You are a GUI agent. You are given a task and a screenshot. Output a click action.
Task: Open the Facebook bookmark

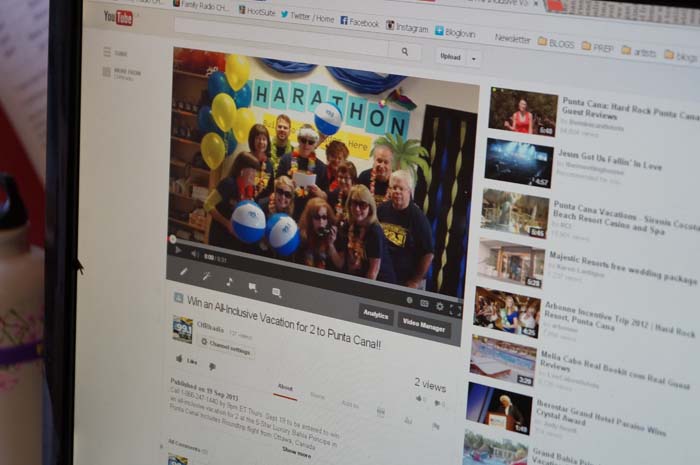pos(359,21)
